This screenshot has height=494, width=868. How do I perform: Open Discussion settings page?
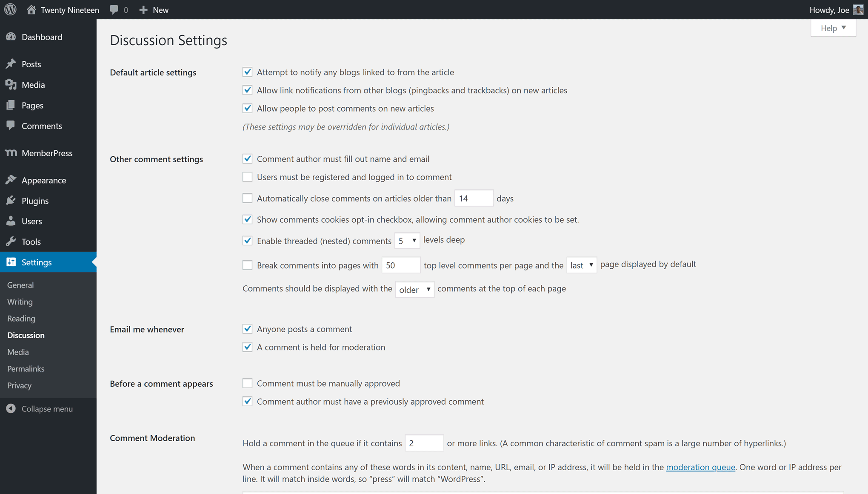26,335
